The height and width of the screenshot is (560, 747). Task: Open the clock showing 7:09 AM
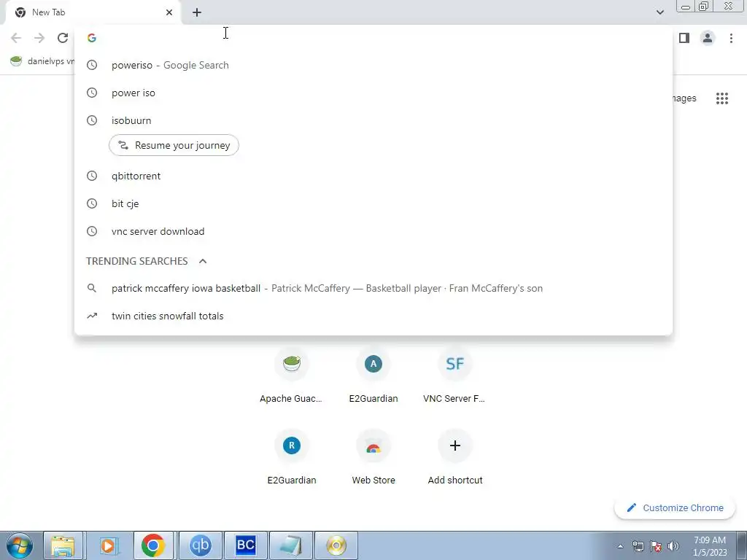710,546
